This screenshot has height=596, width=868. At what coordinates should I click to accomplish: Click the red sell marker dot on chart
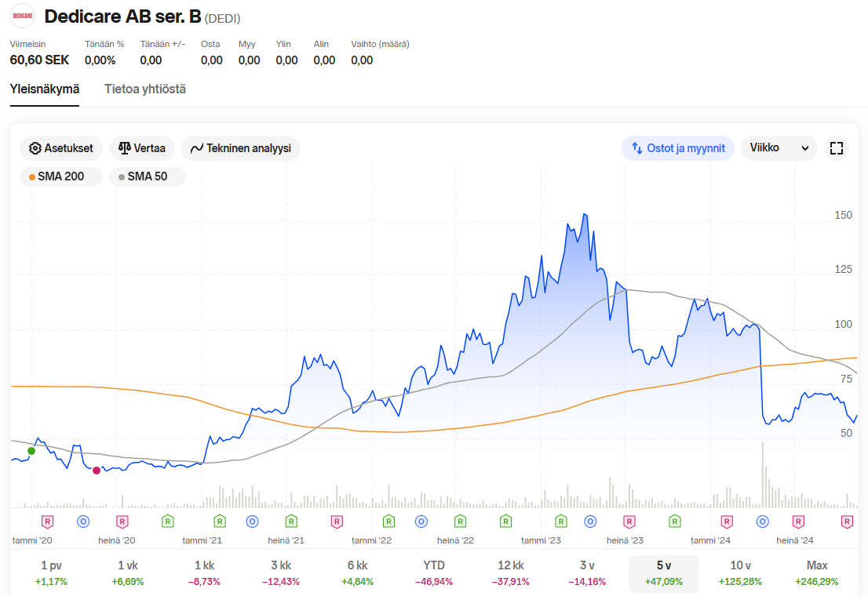[x=97, y=471]
